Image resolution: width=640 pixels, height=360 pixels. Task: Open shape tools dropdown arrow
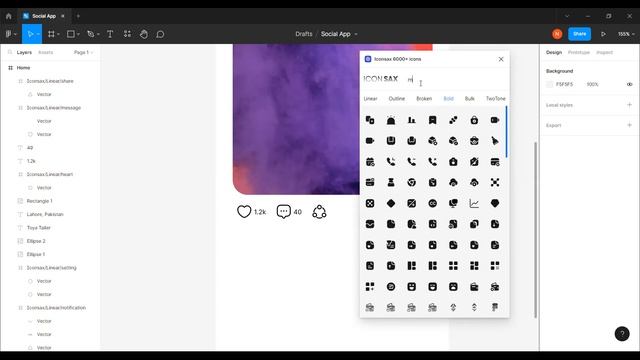(x=78, y=34)
